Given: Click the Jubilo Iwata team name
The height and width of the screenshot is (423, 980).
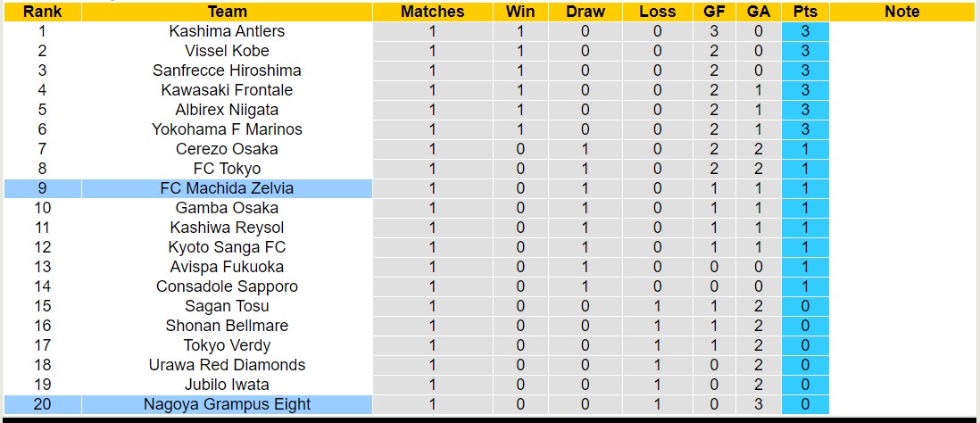Looking at the screenshot, I should click(227, 385).
